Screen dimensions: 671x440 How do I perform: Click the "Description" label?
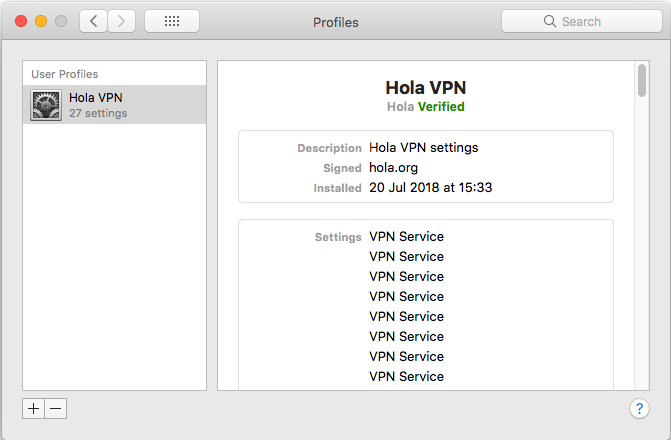tap(330, 148)
